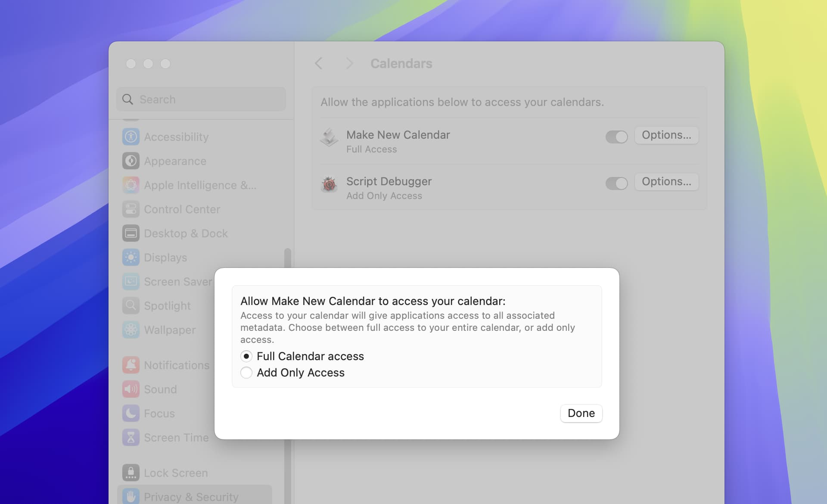Click the Full Access status text
The image size is (827, 504).
point(371,149)
